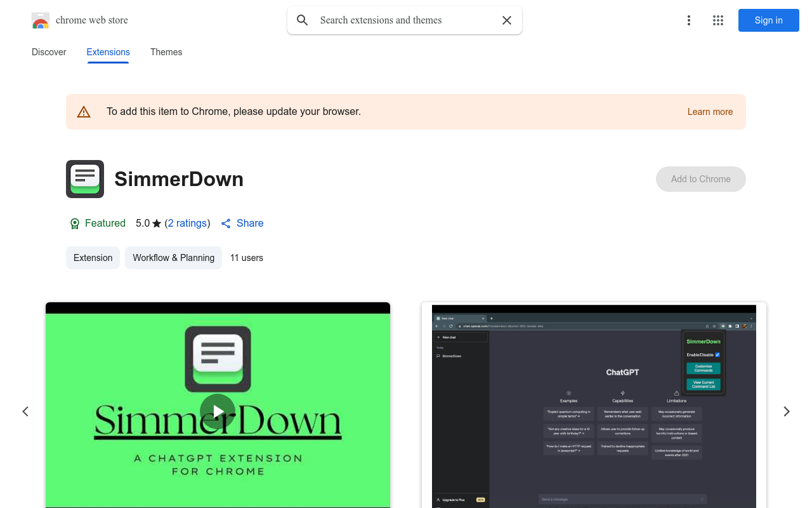Screen dimensions: 812x508
Task: Switch to the Discover tab
Action: 49,52
